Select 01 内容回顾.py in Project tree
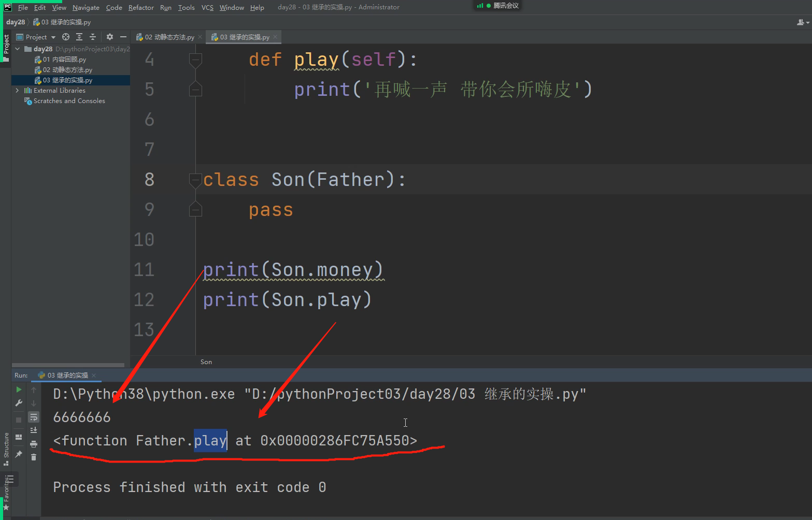 click(64, 60)
